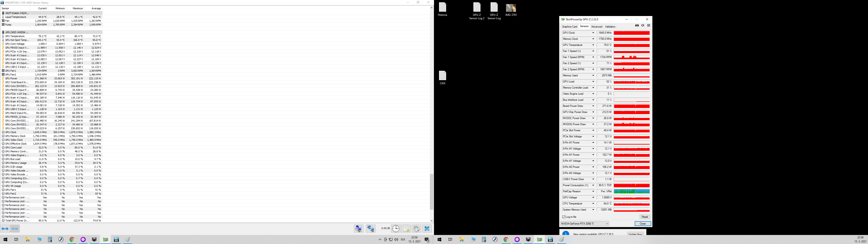Switch to the Advanced tab

pos(597,27)
